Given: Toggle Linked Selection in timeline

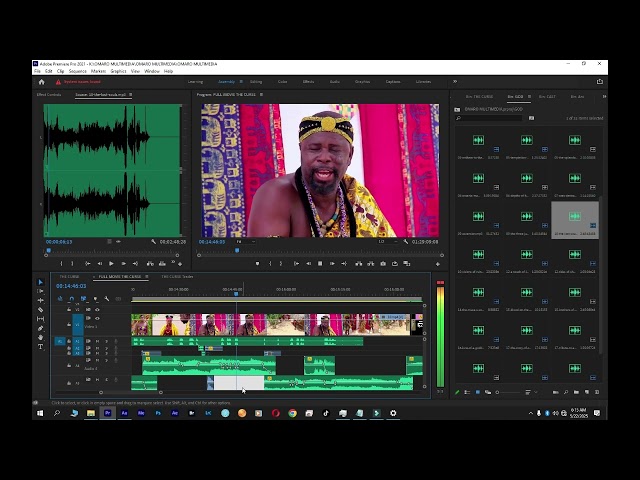Looking at the screenshot, I should pyautogui.click(x=83, y=299).
